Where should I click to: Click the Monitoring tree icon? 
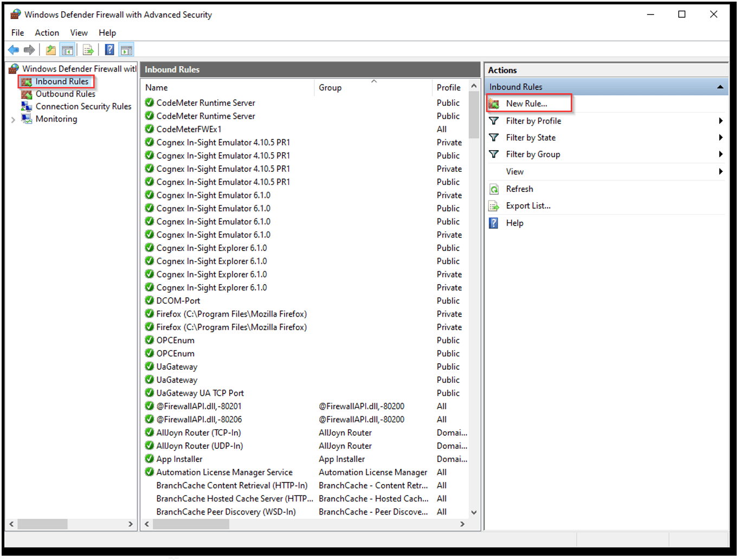point(27,119)
